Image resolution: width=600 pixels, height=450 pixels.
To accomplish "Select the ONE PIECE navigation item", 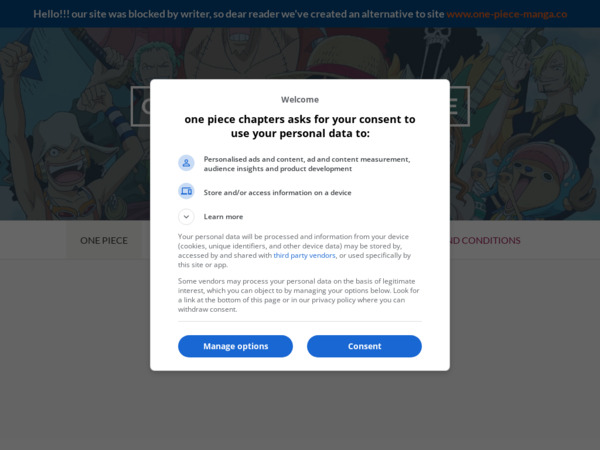I will click(104, 240).
